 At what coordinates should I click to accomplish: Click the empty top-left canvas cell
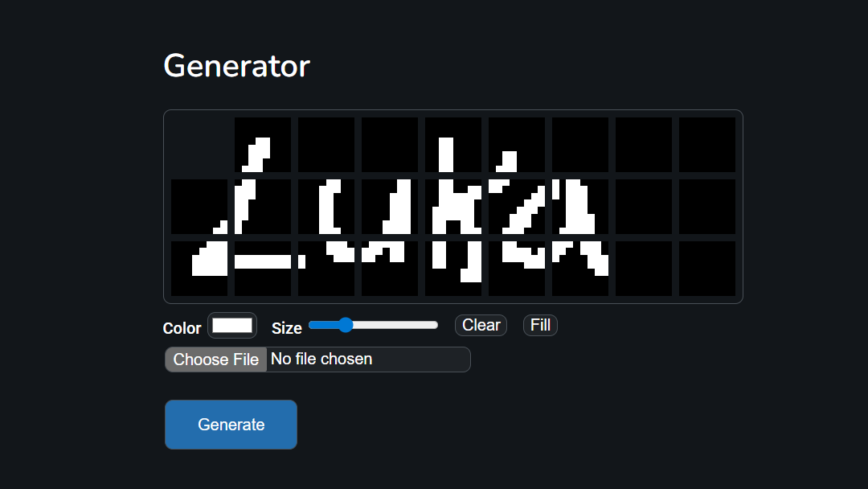199,145
